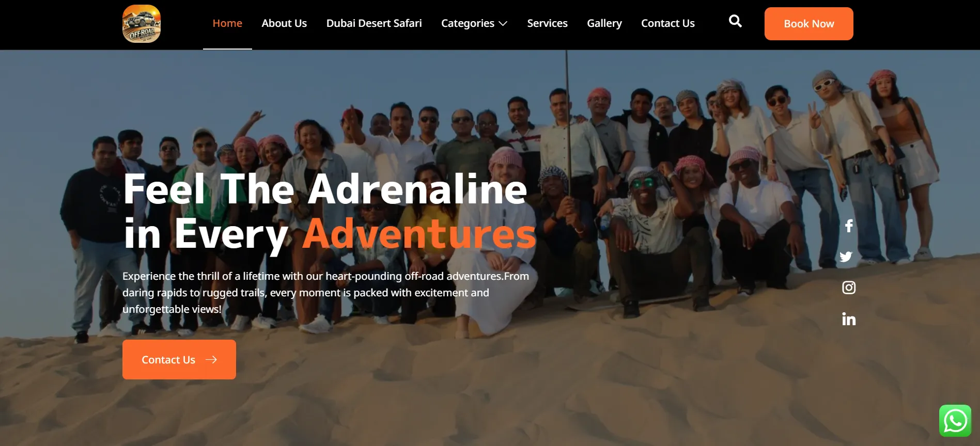Image resolution: width=980 pixels, height=446 pixels.
Task: Open the Facebook social icon
Action: (x=849, y=226)
